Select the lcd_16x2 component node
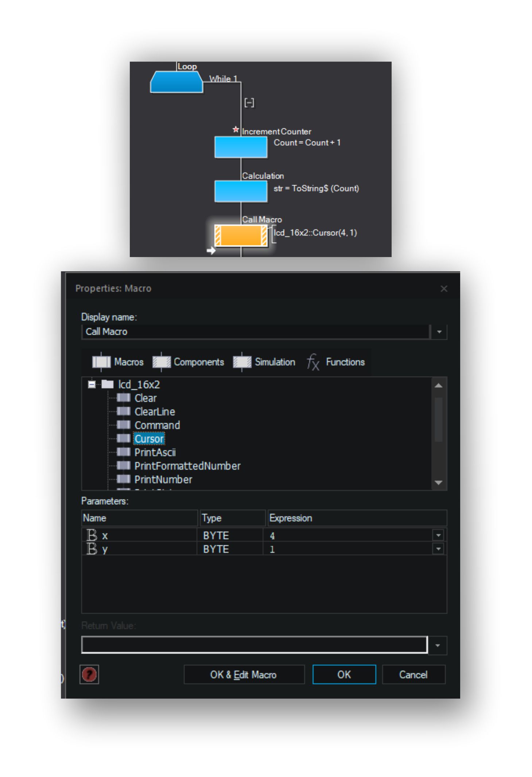 click(x=139, y=384)
